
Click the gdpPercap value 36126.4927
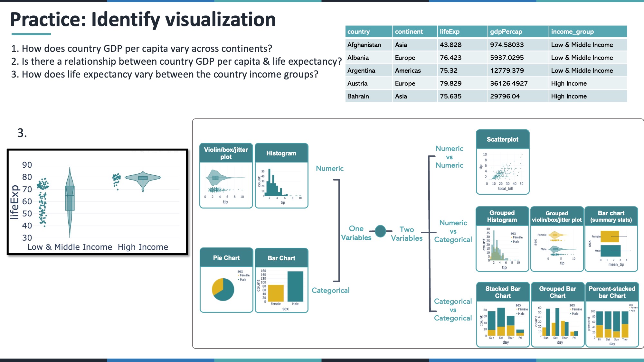click(518, 83)
